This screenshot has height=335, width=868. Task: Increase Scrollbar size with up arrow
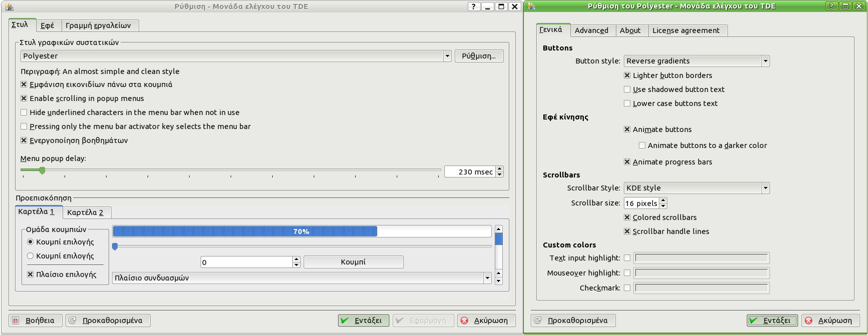(x=663, y=200)
